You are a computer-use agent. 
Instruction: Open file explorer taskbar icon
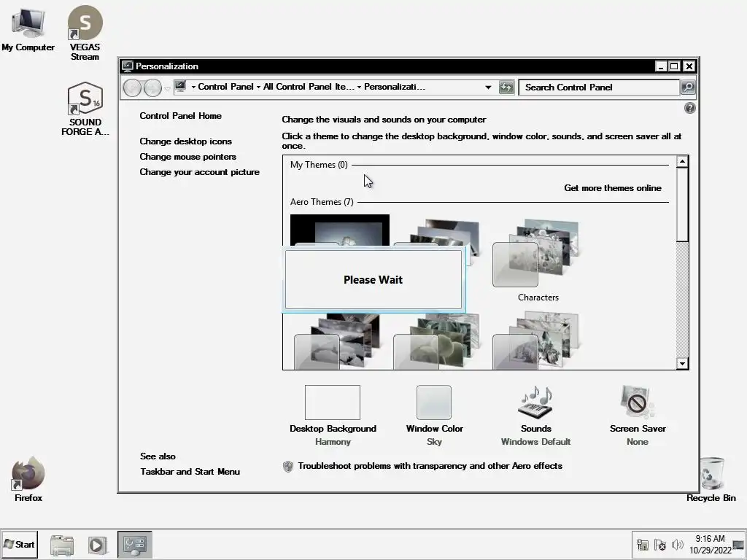(x=62, y=545)
